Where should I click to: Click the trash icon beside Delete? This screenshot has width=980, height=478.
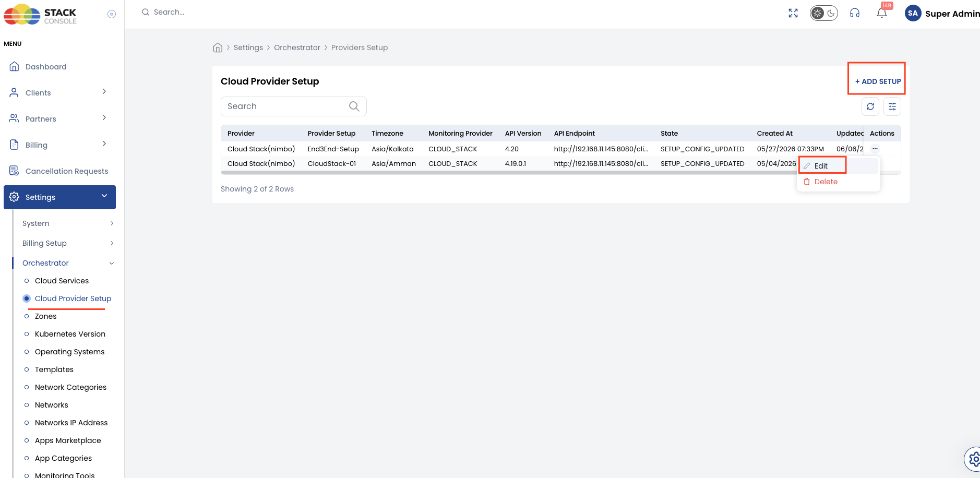tap(807, 182)
